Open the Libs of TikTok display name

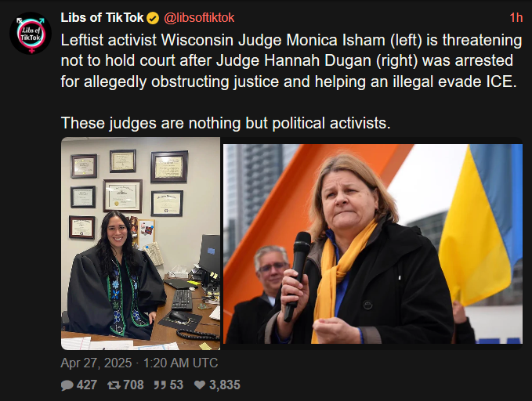pyautogui.click(x=102, y=17)
